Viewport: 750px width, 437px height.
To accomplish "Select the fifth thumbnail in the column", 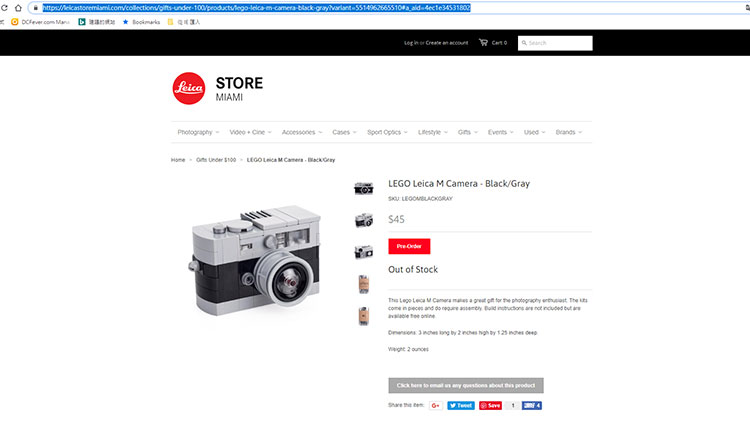I will tap(364, 316).
